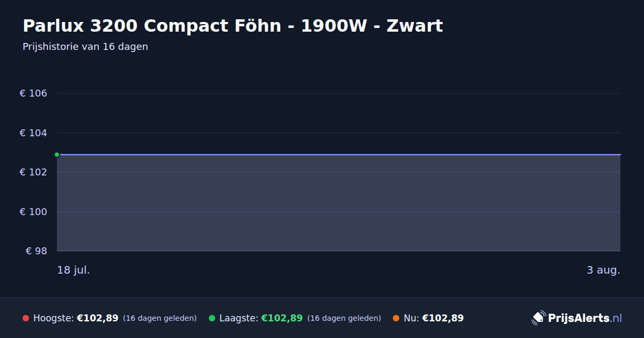644x338 pixels.
Task: Click the Hoogste price €102,89 value
Action: (98, 318)
